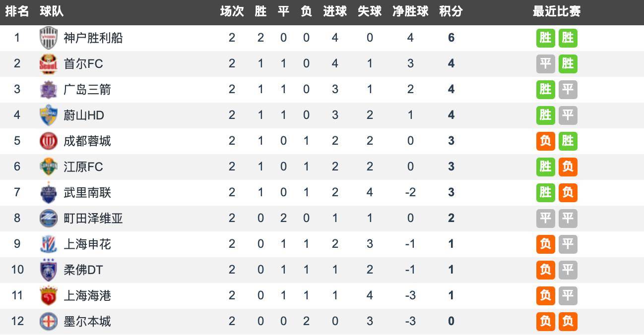Click the FC Seoul (首尔FC) logo

click(49, 64)
